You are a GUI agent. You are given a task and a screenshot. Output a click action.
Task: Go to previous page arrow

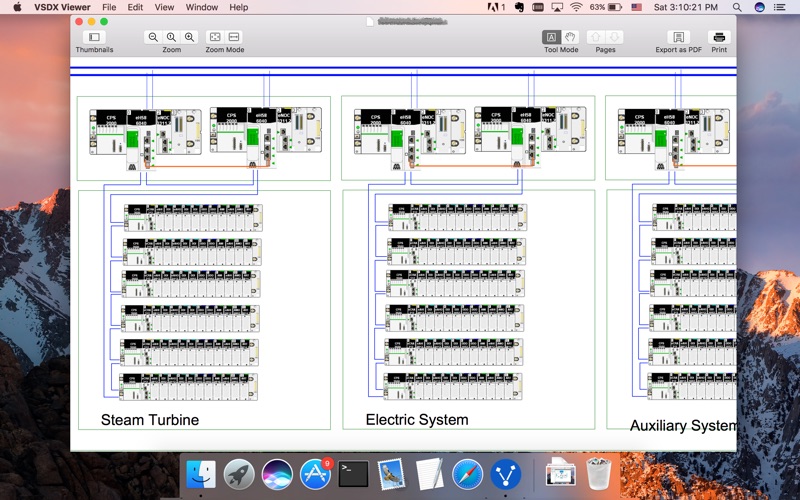(595, 37)
